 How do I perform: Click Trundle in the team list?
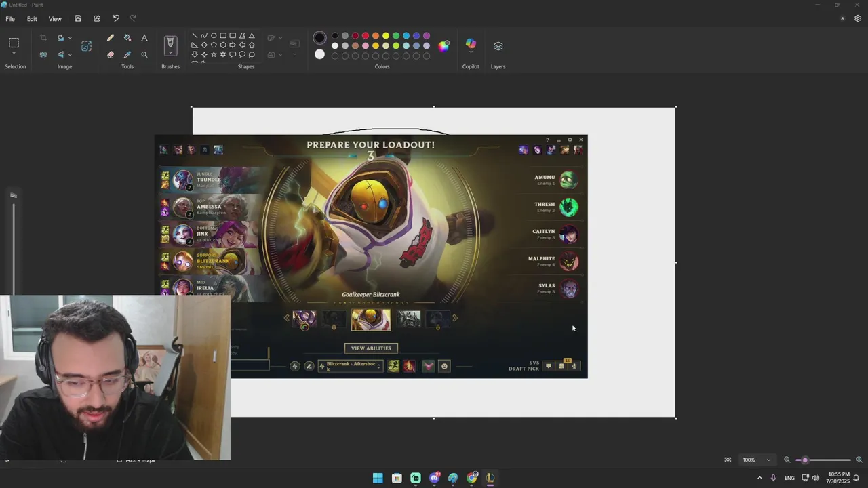tap(210, 180)
